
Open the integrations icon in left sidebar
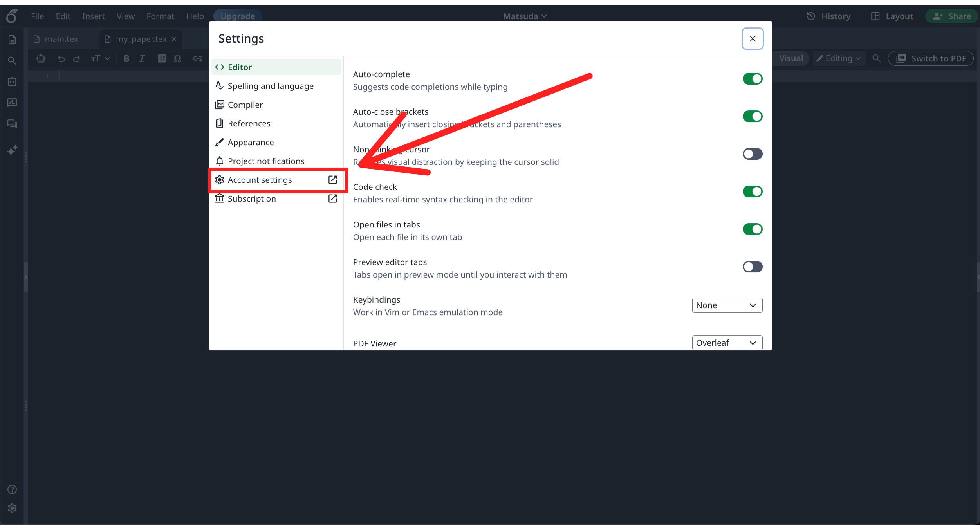[x=12, y=81]
